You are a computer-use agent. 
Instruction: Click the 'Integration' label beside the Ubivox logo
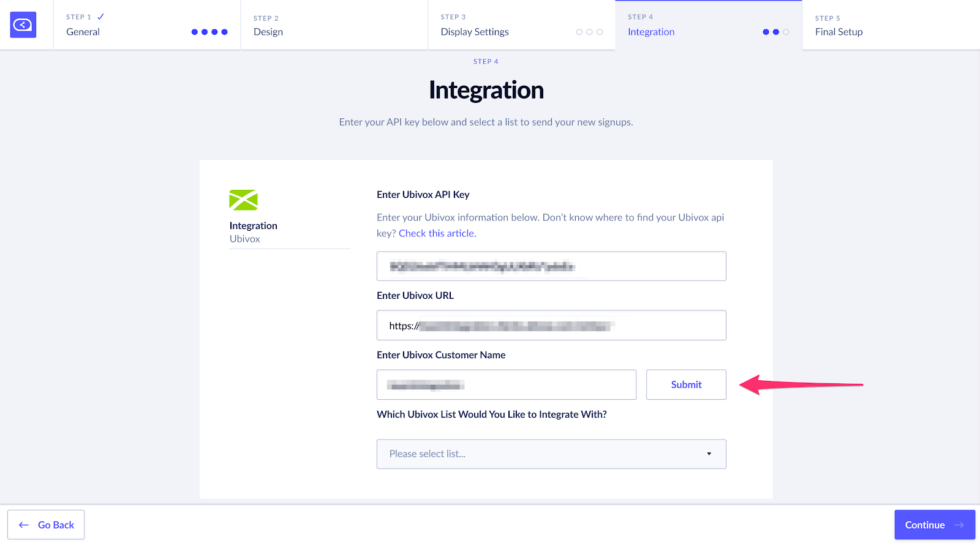[254, 226]
